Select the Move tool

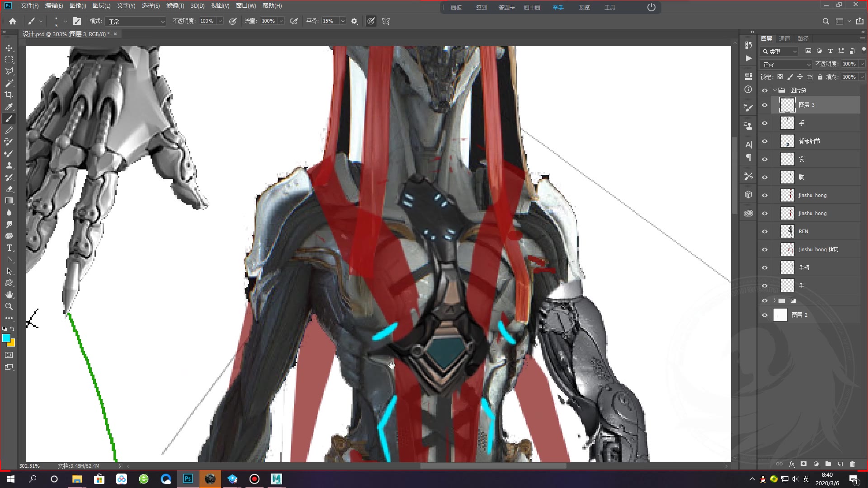click(x=9, y=48)
